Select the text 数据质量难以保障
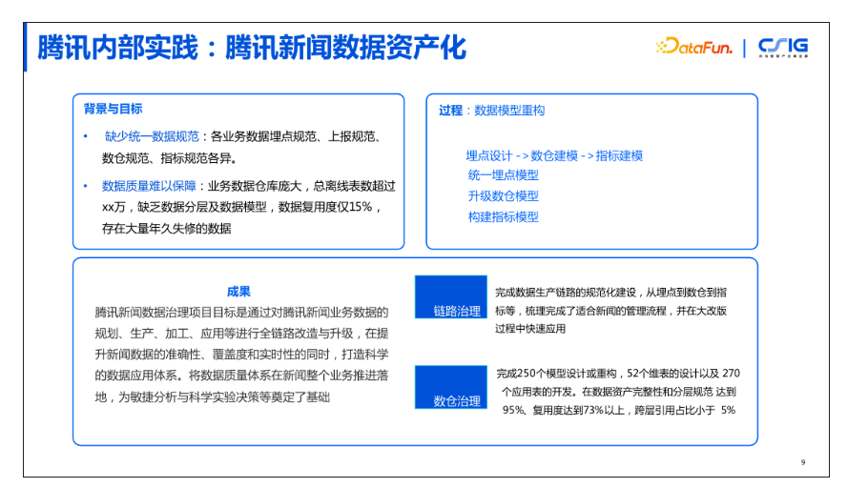 pyautogui.click(x=149, y=186)
